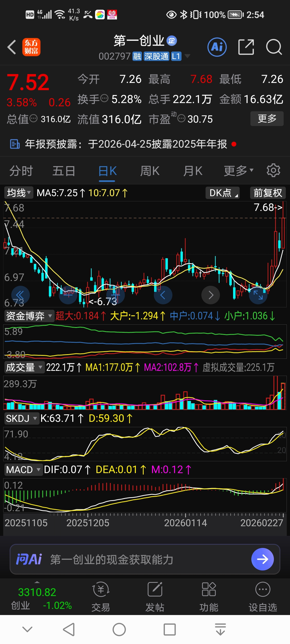Tap info icon beside 市盈
The image size is (290, 644).
(182, 118)
